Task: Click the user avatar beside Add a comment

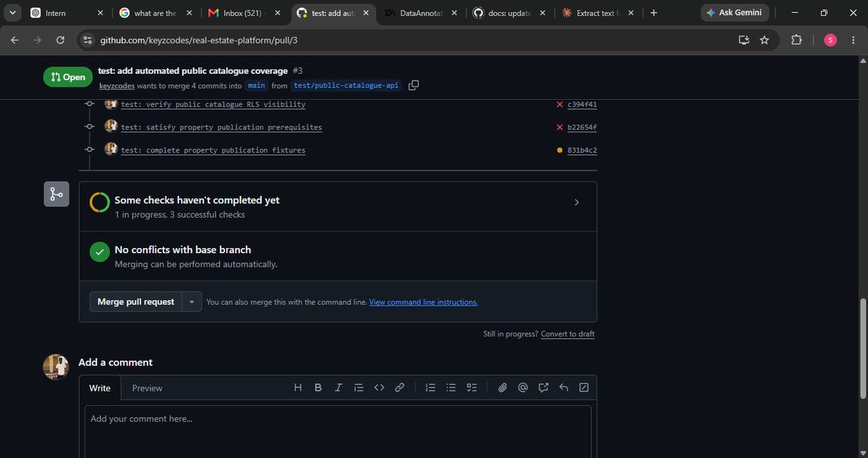Action: click(x=56, y=367)
